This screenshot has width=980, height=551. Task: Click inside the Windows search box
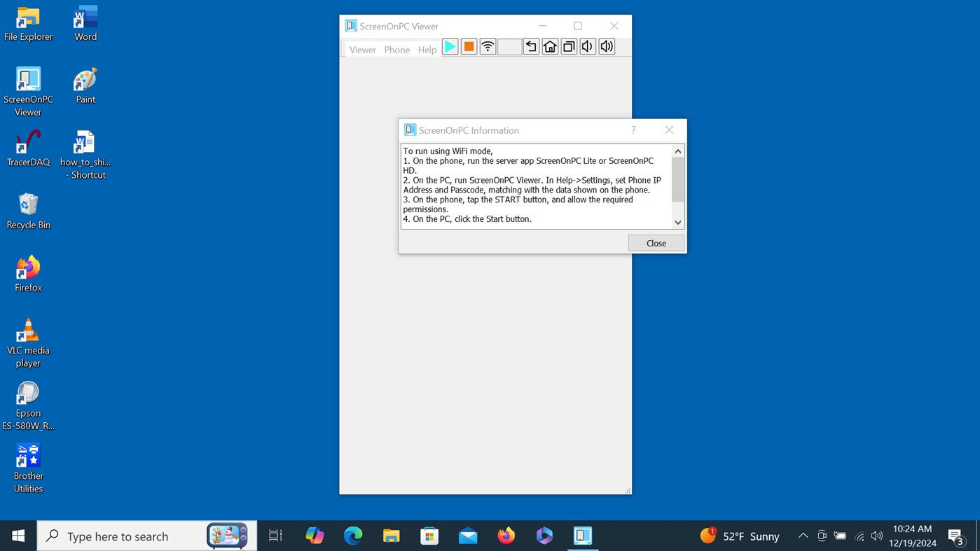[126, 536]
